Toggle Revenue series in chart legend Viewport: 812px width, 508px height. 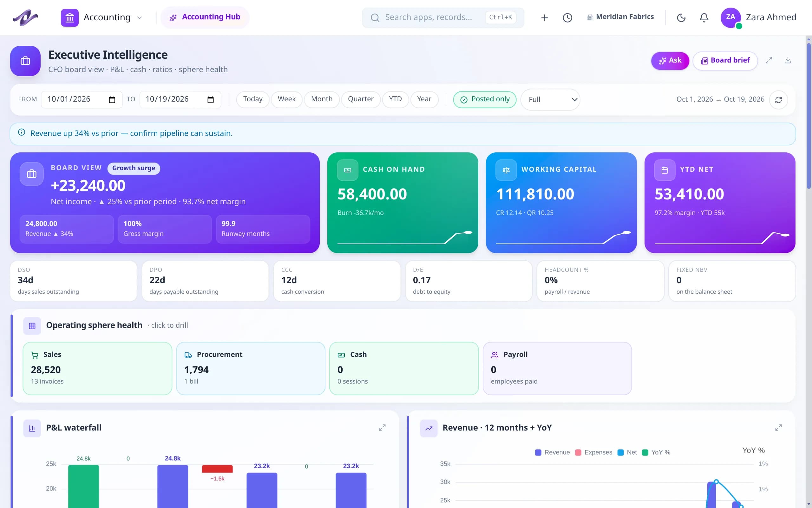point(552,452)
